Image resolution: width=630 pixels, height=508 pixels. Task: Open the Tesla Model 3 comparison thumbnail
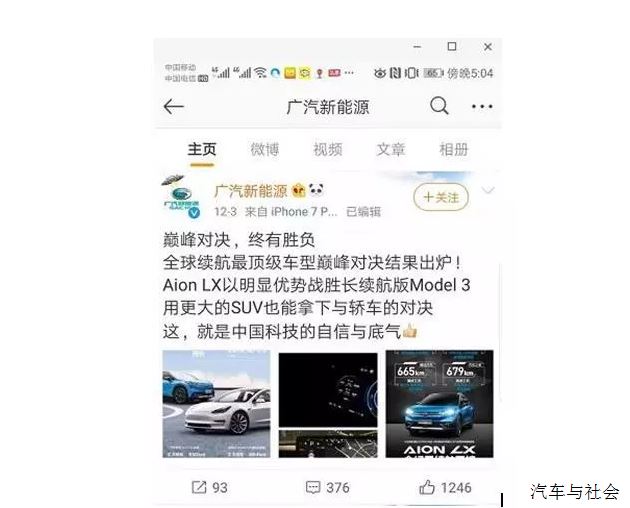click(x=217, y=404)
